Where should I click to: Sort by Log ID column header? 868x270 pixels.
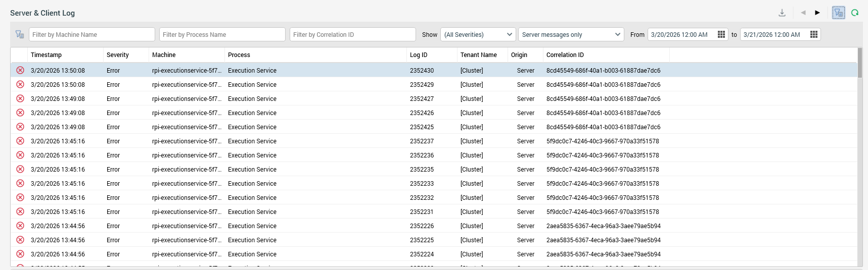[x=432, y=55]
